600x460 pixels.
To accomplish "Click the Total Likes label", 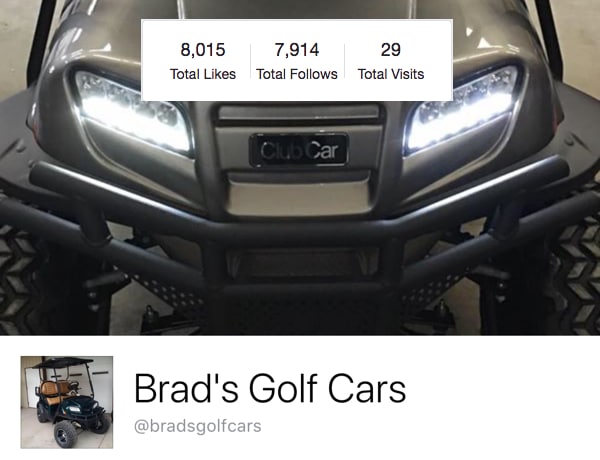I will (x=203, y=74).
